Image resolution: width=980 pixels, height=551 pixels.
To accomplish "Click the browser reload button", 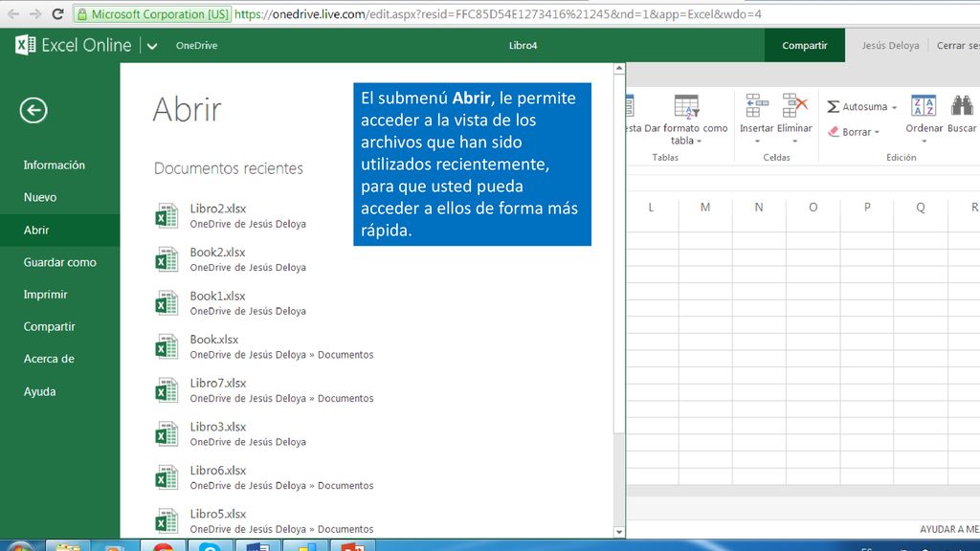I will pos(57,13).
